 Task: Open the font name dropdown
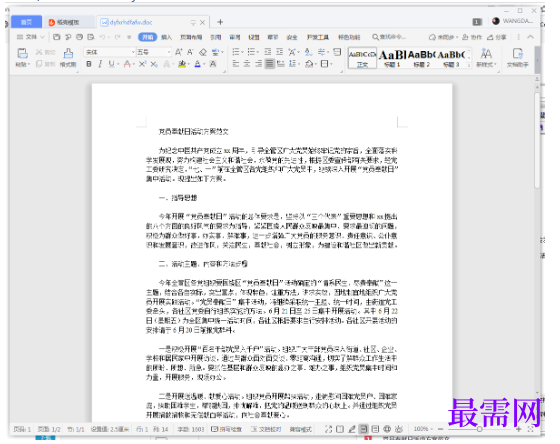click(x=110, y=52)
